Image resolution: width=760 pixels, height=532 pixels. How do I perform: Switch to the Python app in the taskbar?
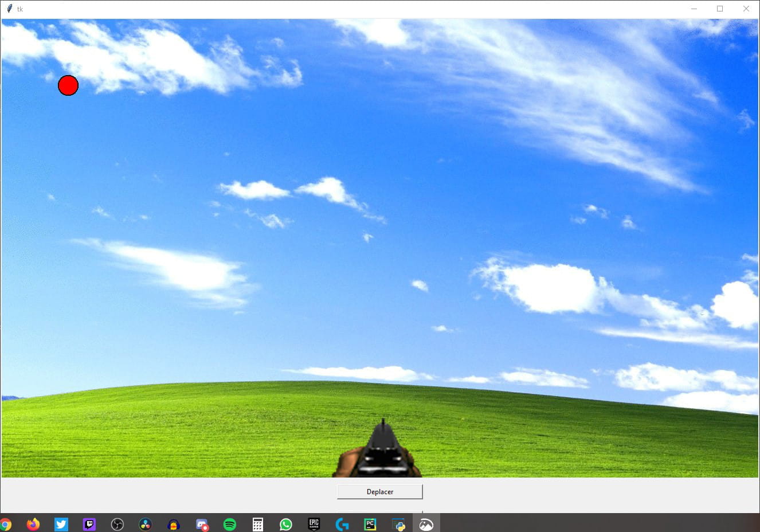point(398,524)
